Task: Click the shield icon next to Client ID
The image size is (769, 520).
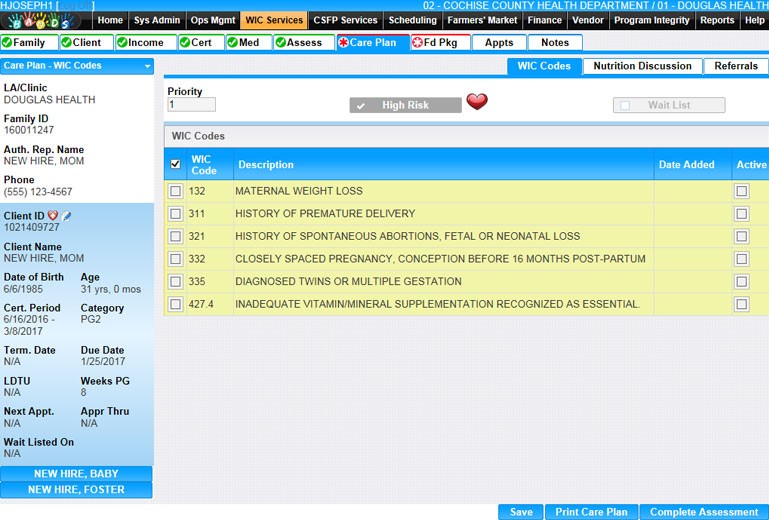Action: click(x=53, y=216)
